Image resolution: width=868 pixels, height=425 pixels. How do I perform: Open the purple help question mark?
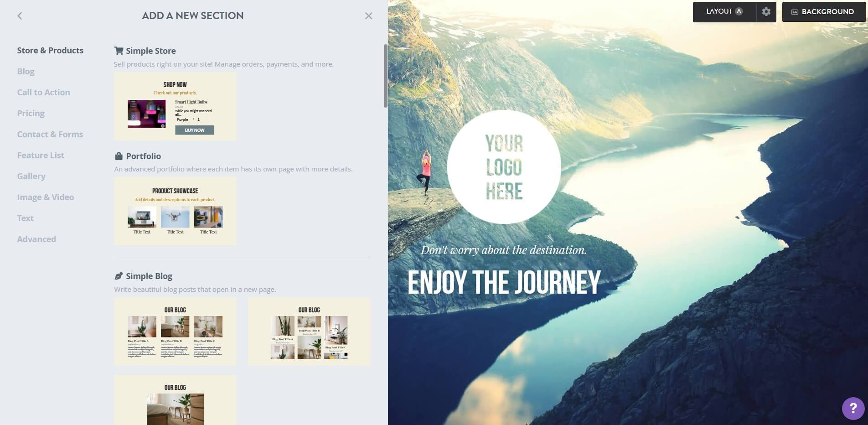[x=853, y=409]
